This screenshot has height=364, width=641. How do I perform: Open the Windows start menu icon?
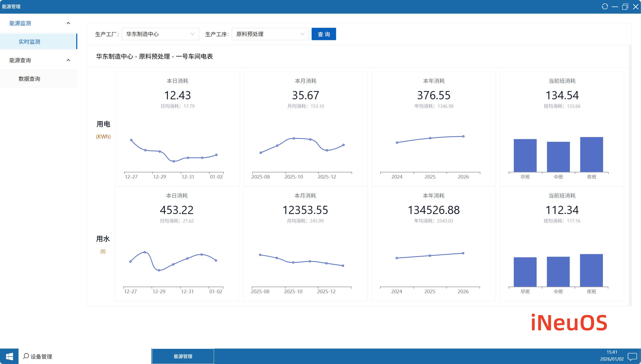coord(9,356)
